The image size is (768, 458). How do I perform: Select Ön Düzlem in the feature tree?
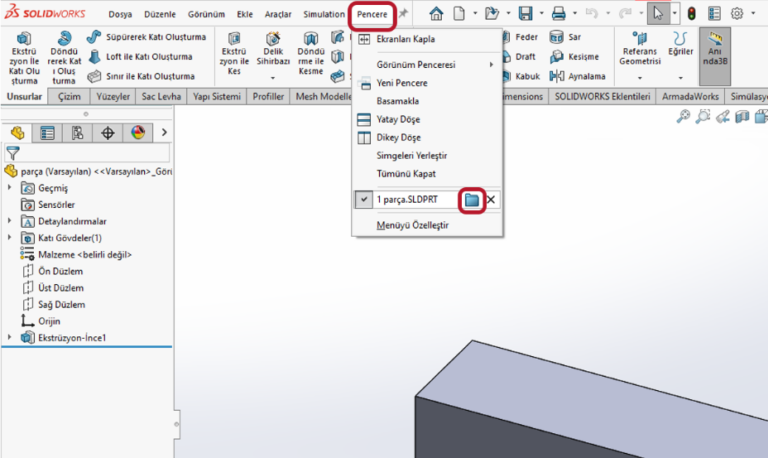61,271
